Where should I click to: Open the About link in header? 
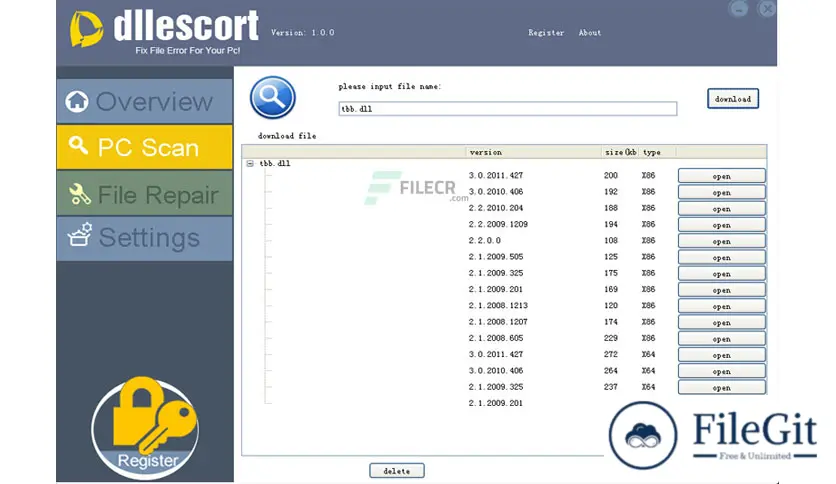(590, 33)
